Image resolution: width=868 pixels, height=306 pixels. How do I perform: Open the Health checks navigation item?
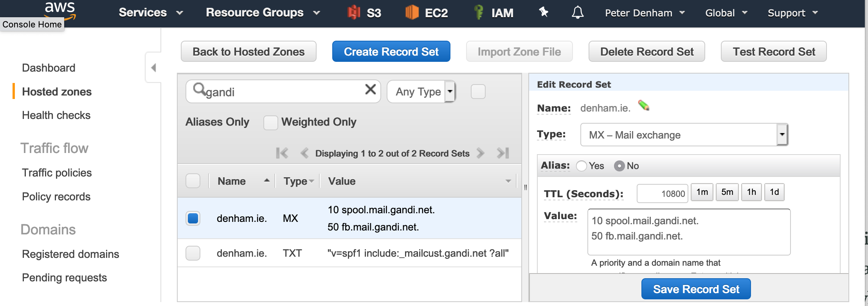coord(56,115)
